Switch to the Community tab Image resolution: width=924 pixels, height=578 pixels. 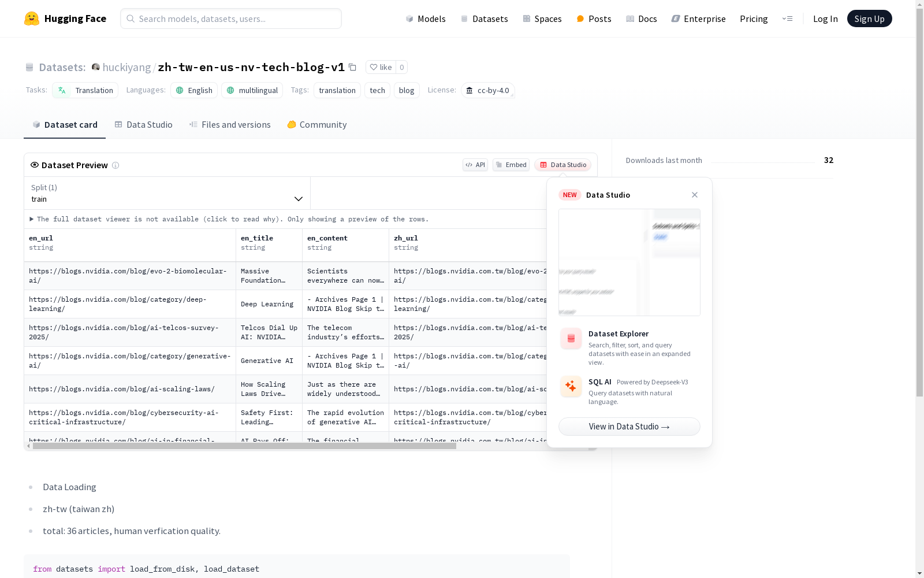click(x=317, y=125)
